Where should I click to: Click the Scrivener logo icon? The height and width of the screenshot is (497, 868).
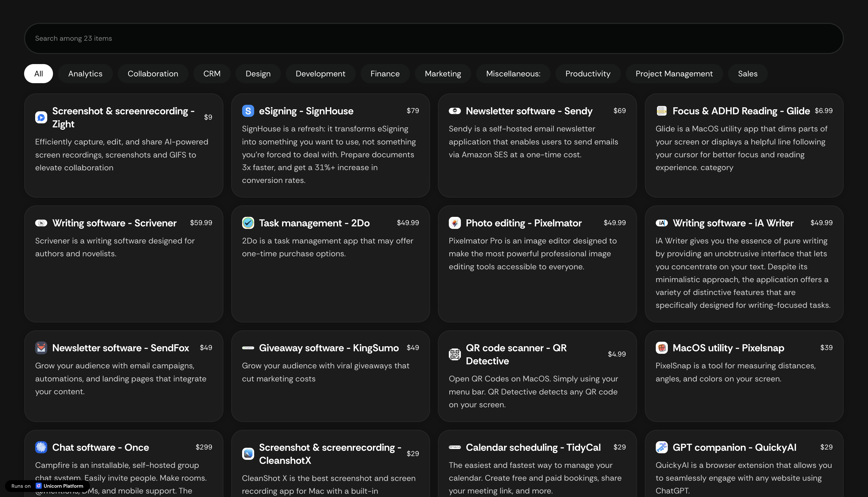point(41,223)
